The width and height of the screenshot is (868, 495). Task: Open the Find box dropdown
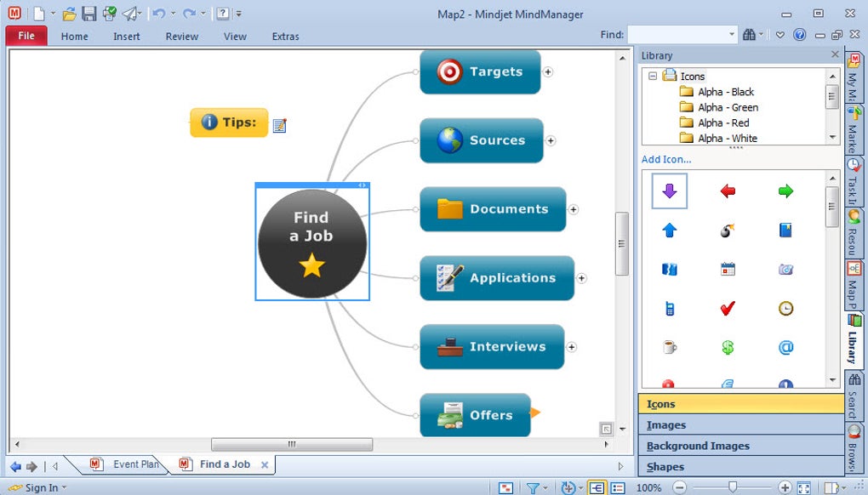pyautogui.click(x=731, y=34)
